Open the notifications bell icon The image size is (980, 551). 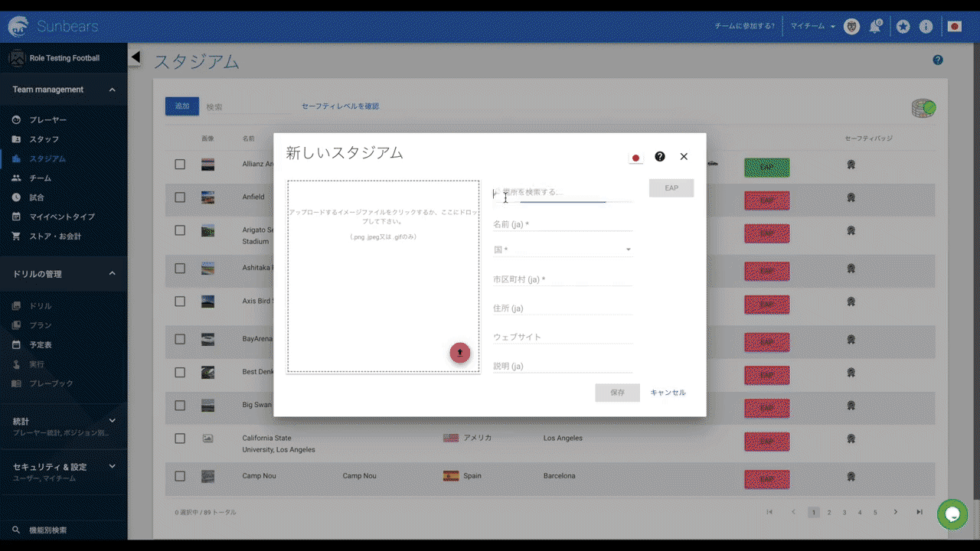pos(876,25)
